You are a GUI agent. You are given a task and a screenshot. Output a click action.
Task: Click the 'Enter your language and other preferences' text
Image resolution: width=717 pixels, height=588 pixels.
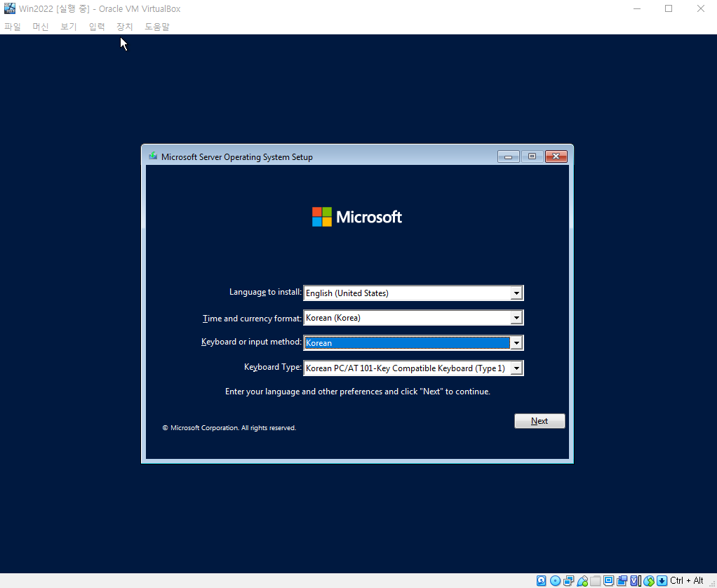(358, 392)
